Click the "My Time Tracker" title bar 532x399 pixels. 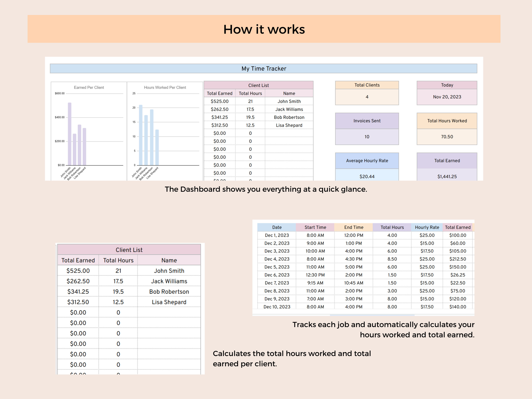click(264, 69)
